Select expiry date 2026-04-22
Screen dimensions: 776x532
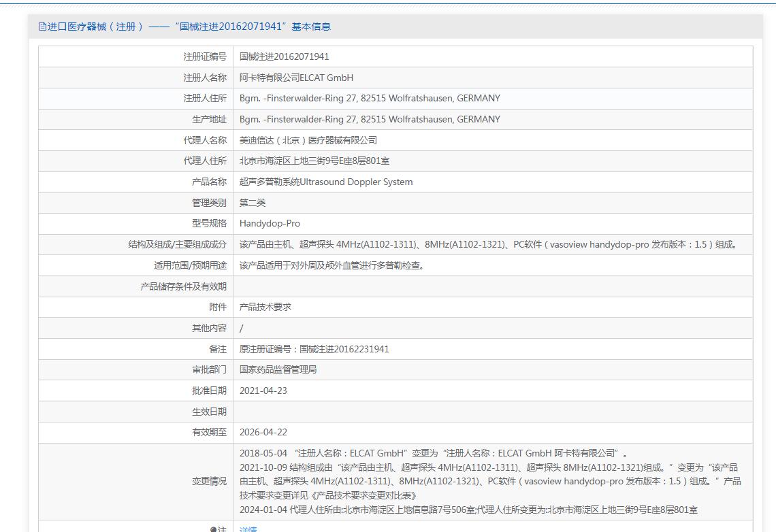click(x=263, y=432)
